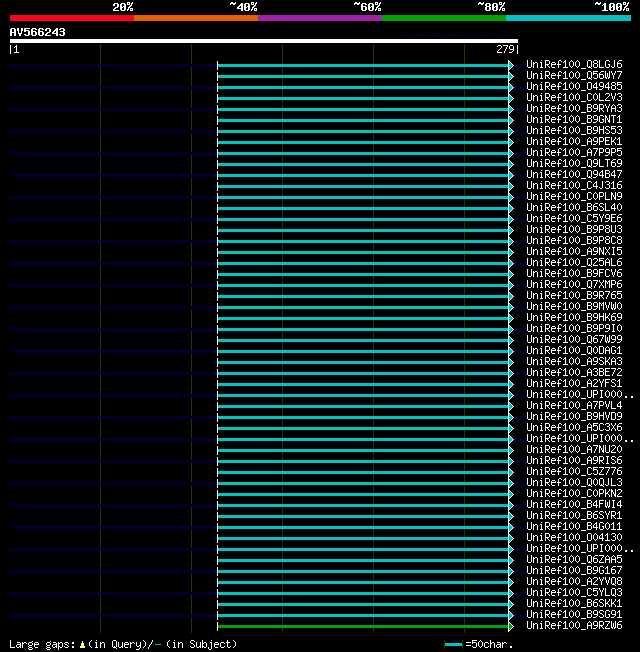Choose the UniRef100_A9SKA3 hit label

coord(574,361)
